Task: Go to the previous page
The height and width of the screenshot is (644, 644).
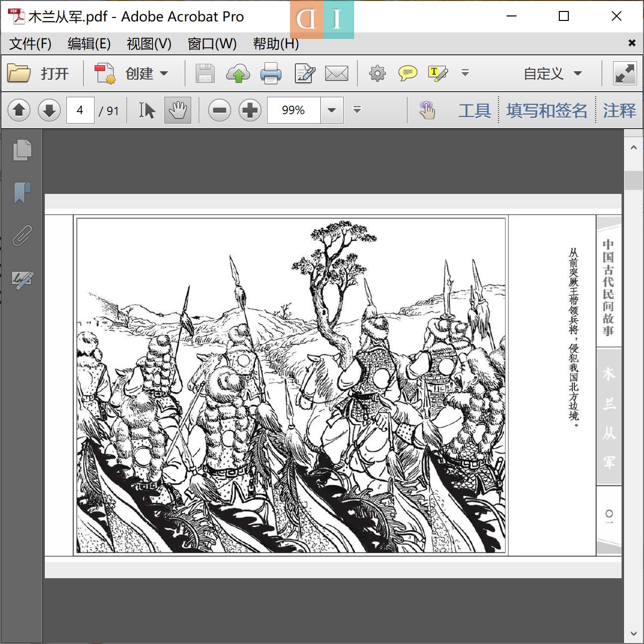Action: tap(19, 110)
